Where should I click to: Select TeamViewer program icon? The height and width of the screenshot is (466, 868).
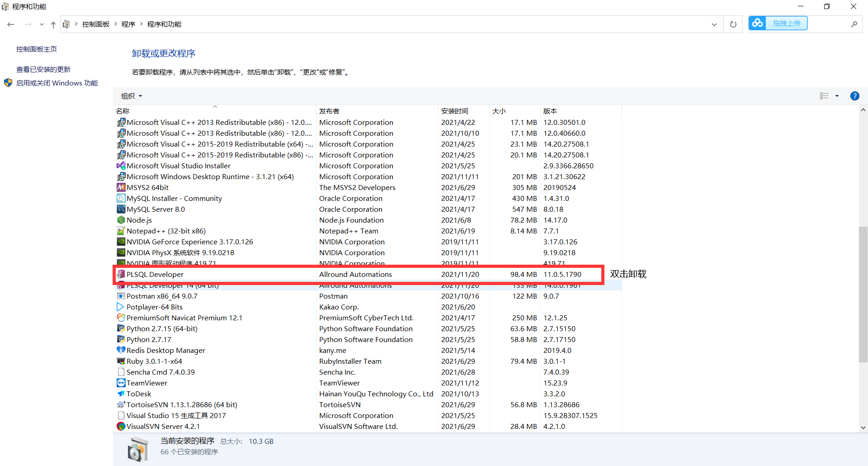(121, 383)
